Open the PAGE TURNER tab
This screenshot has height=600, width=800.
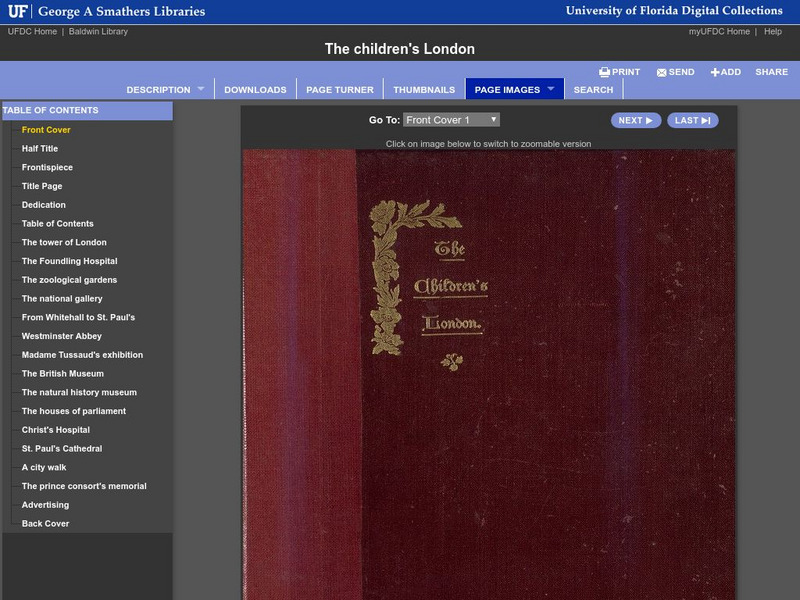340,89
